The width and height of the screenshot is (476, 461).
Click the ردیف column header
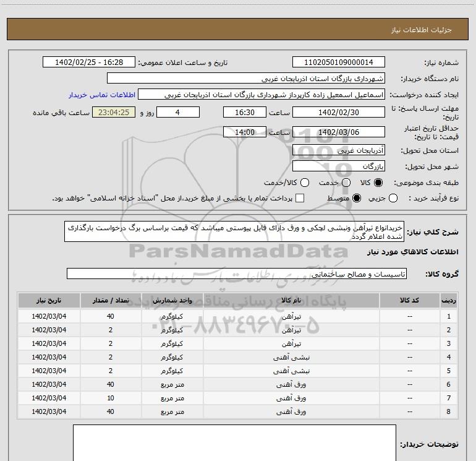pyautogui.click(x=449, y=301)
